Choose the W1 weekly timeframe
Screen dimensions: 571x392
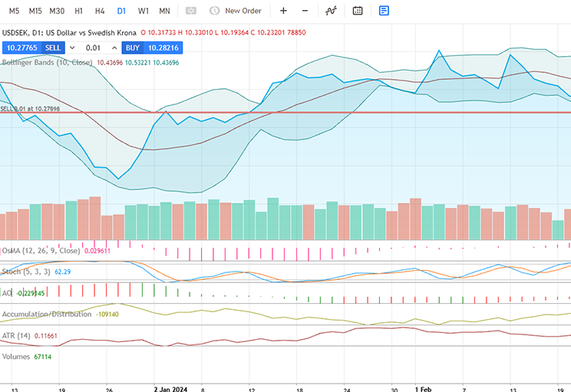144,11
